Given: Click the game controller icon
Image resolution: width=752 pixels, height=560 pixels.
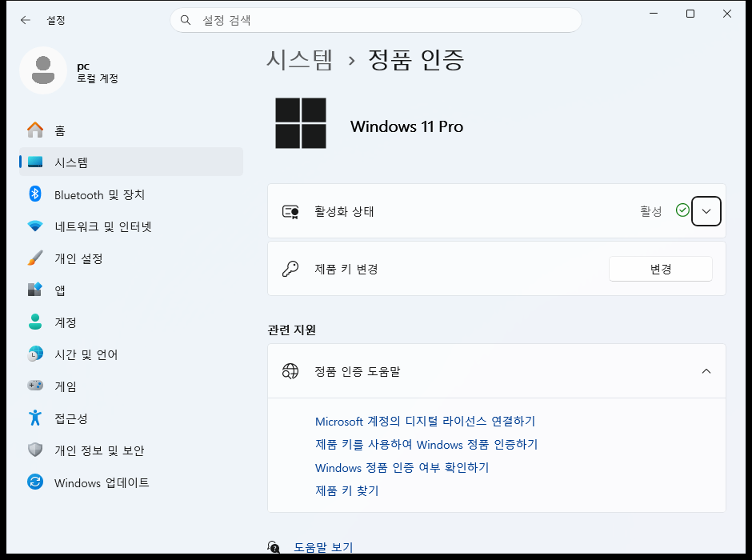Looking at the screenshot, I should [x=35, y=386].
